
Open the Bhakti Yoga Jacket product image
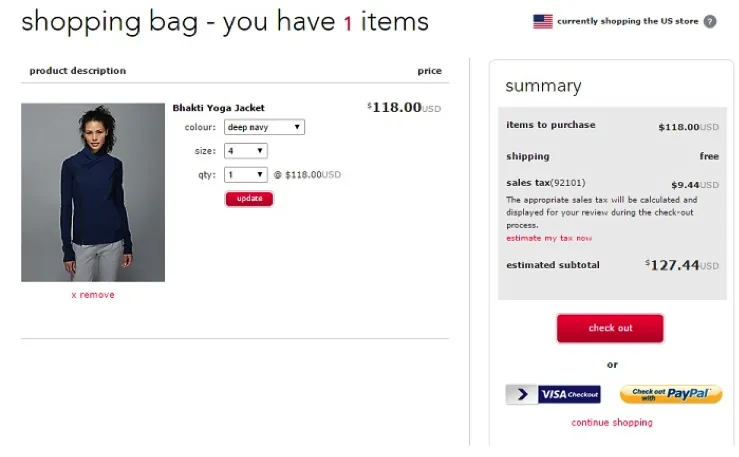click(93, 192)
